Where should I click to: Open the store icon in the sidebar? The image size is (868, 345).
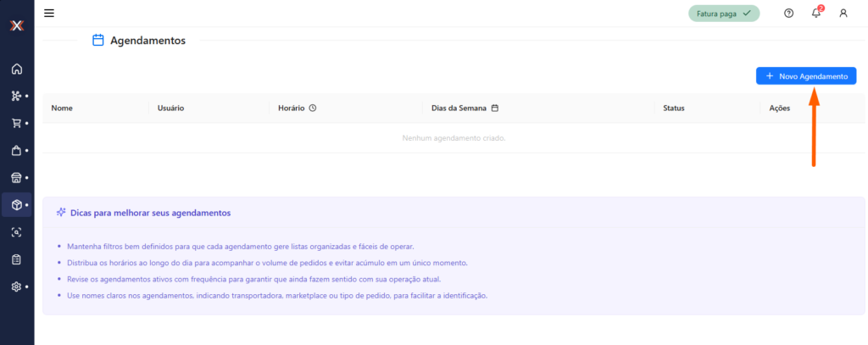point(16,177)
